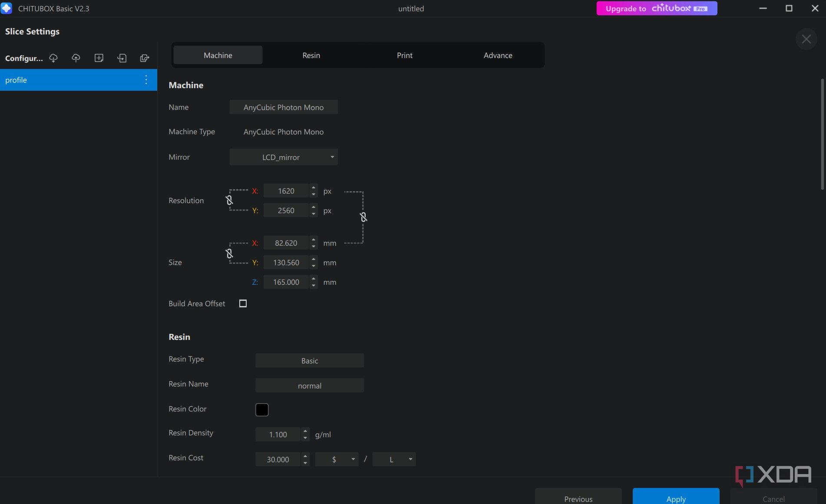Open the Resin Color swatch
826x504 pixels.
pyautogui.click(x=262, y=410)
